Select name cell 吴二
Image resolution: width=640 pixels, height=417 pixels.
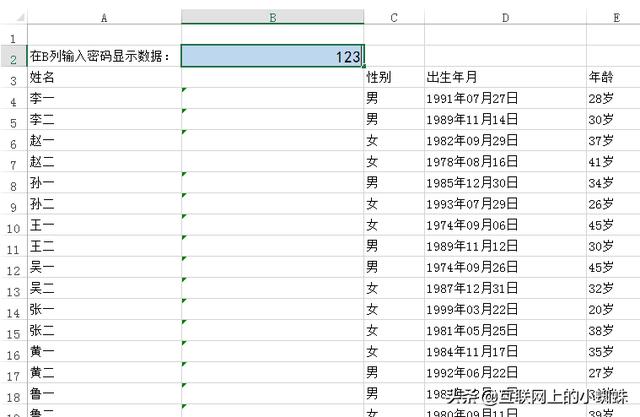pos(104,288)
